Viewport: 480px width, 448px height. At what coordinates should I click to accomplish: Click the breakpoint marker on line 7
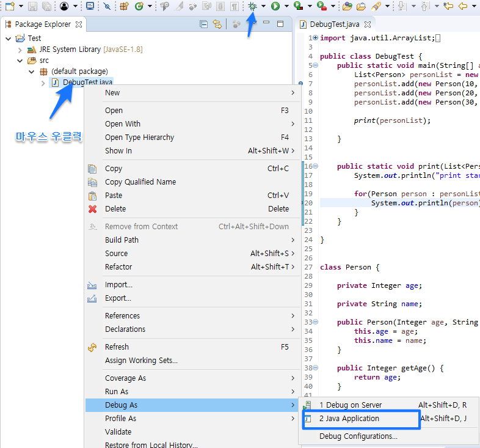[x=300, y=83]
